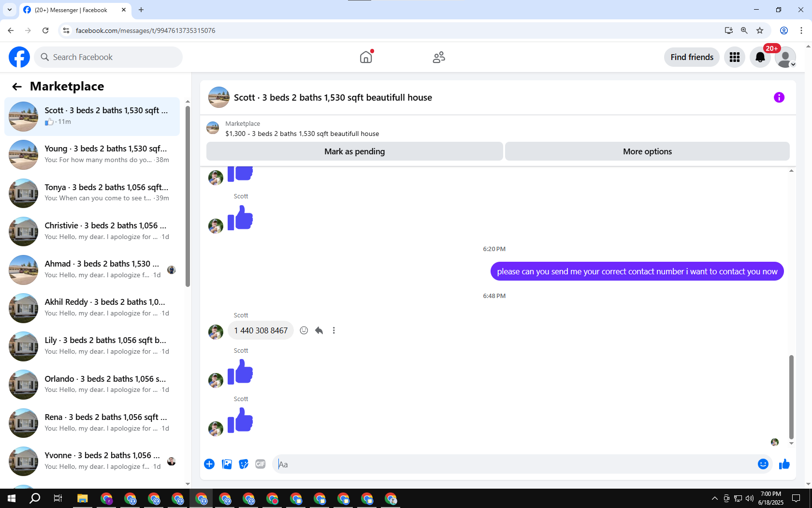View site information icon in address bar
The height and width of the screenshot is (508, 812).
coord(66,30)
